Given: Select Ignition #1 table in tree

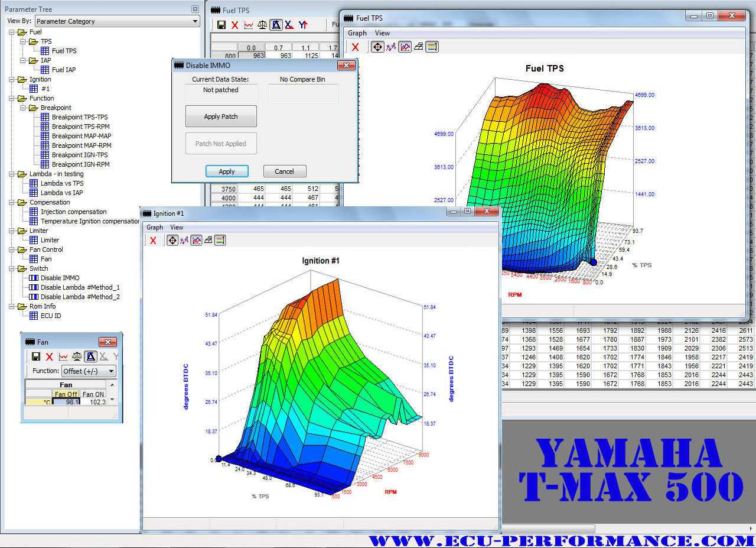Looking at the screenshot, I should pyautogui.click(x=45, y=89).
